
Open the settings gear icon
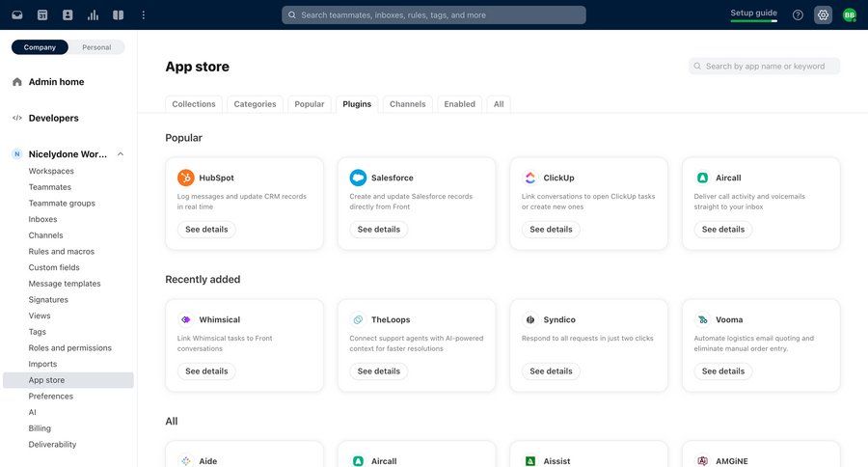click(x=824, y=15)
